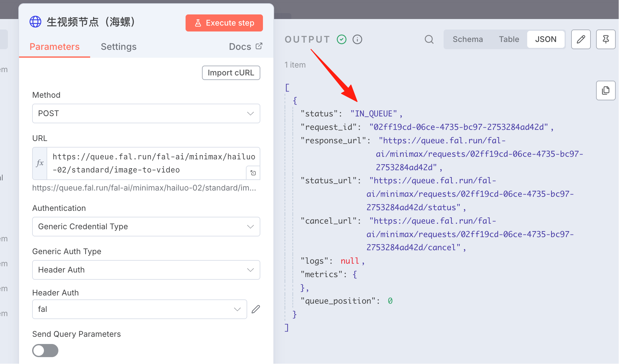This screenshot has width=619, height=364.
Task: Click the fx expression toggle on the URL field
Action: point(40,163)
